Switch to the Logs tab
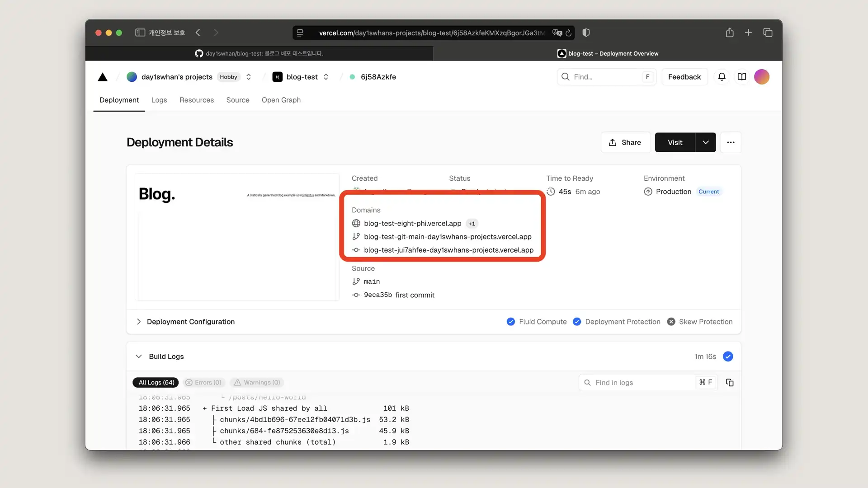The image size is (868, 488). (x=159, y=100)
